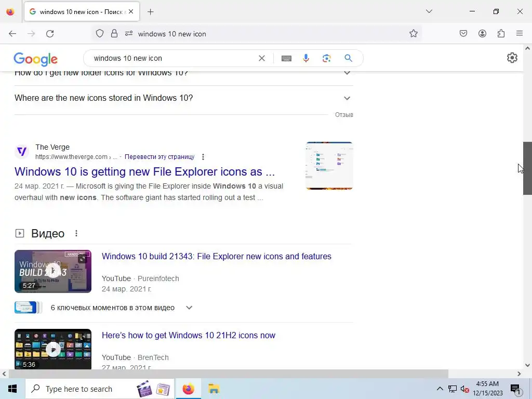Click the horizontal scrollbar right arrow
532x399 pixels.
[519, 374]
